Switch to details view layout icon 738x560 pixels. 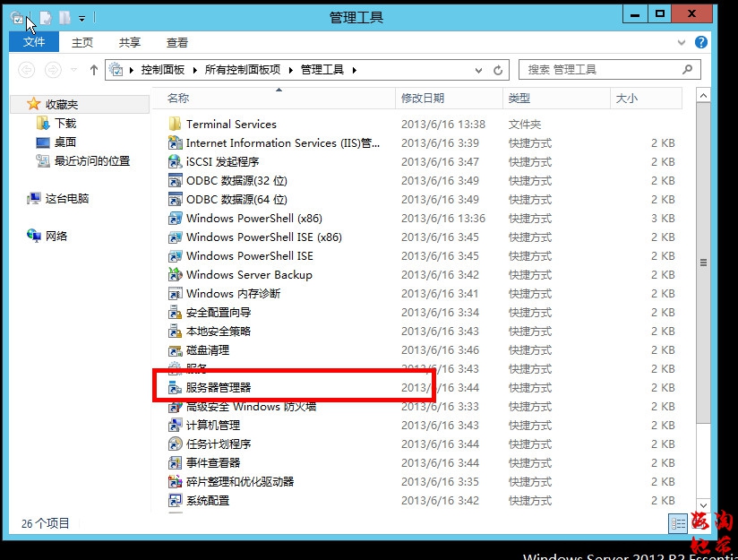coord(678,523)
